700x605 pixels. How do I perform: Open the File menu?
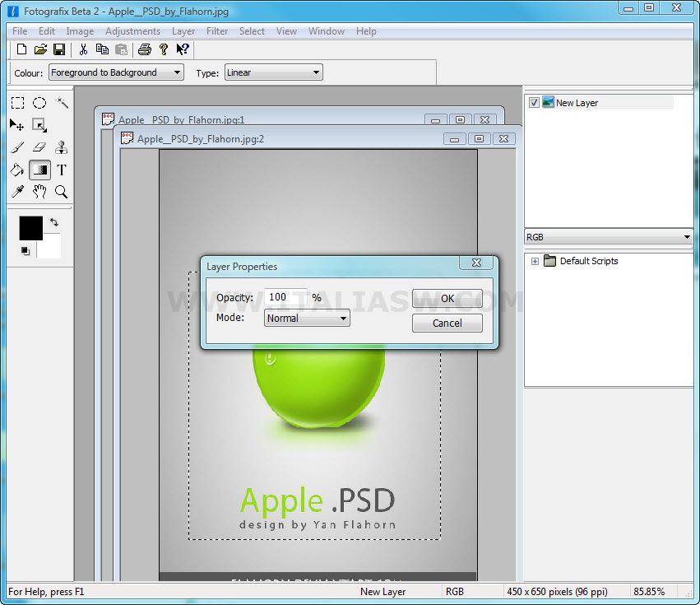20,31
